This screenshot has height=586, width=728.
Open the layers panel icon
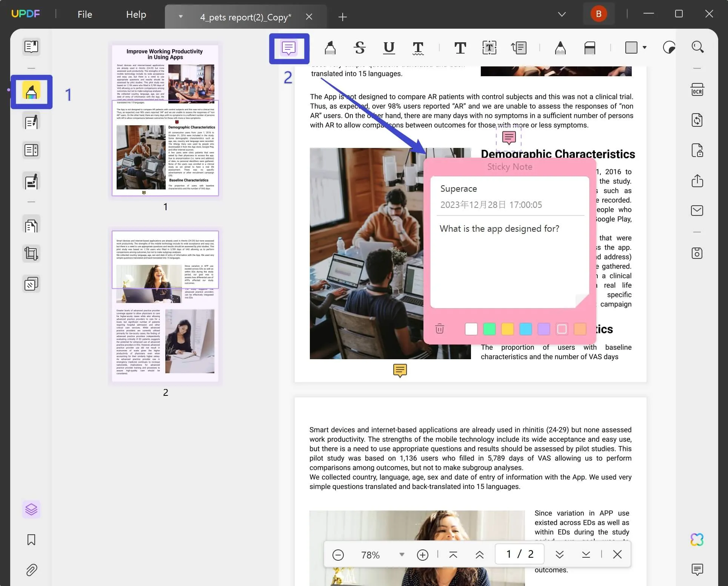(31, 509)
